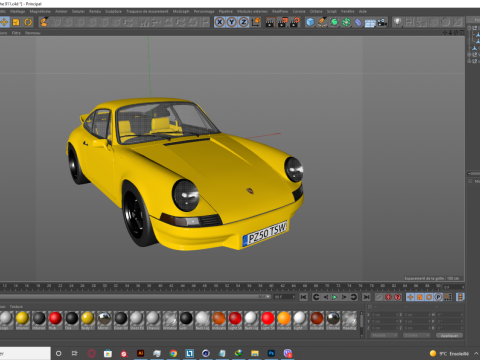
Task: Add the green array modeling object
Action: pos(346,22)
